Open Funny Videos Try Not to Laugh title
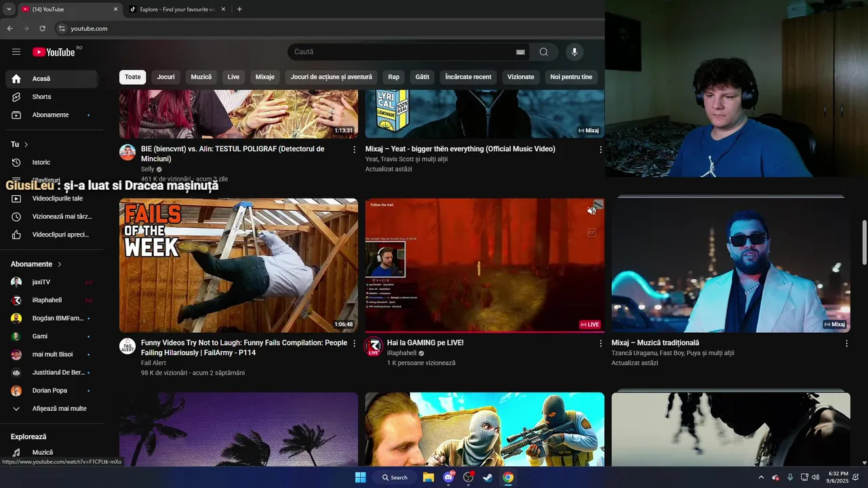This screenshot has height=488, width=868. click(244, 348)
